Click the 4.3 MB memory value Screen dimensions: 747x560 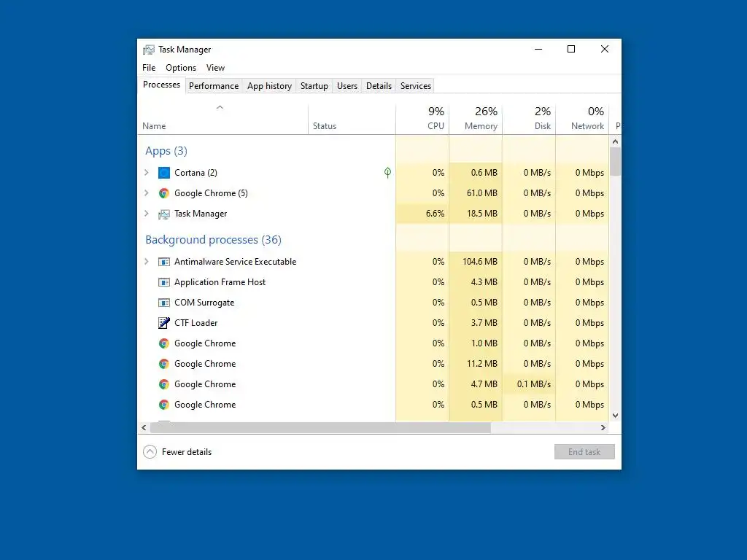pyautogui.click(x=484, y=282)
